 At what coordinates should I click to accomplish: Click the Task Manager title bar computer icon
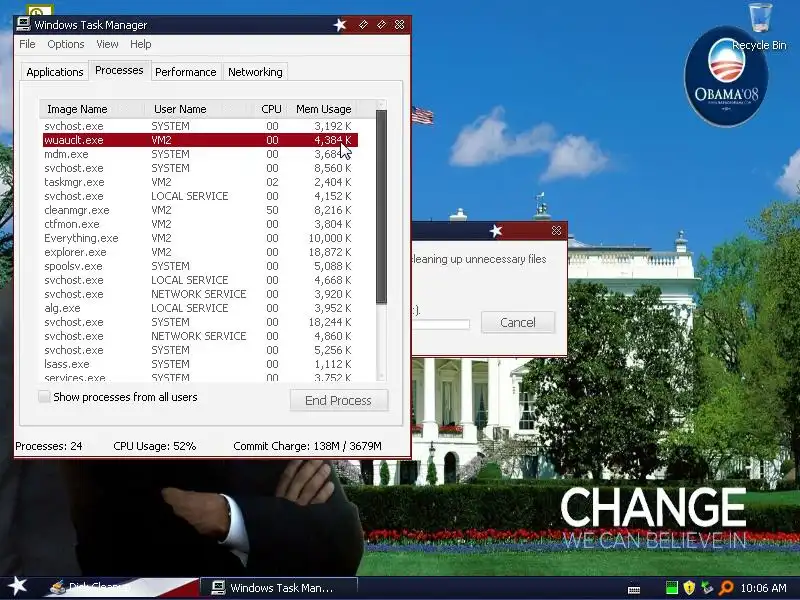click(23, 24)
